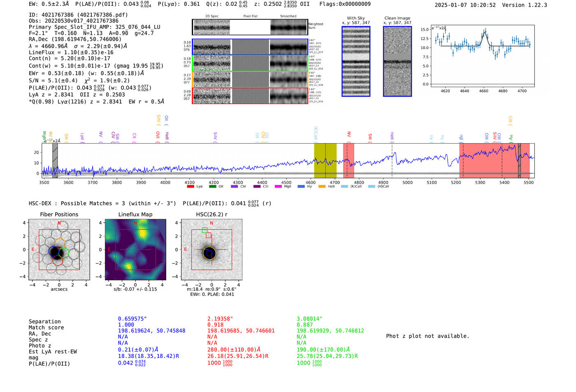Open the Clean Image cutout
576x392 pixels.
[x=397, y=61]
